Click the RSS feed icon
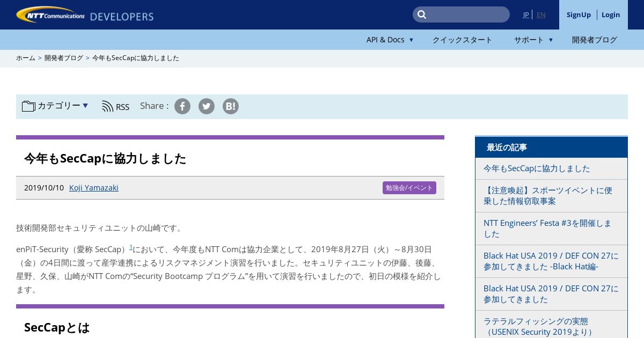 coord(107,106)
